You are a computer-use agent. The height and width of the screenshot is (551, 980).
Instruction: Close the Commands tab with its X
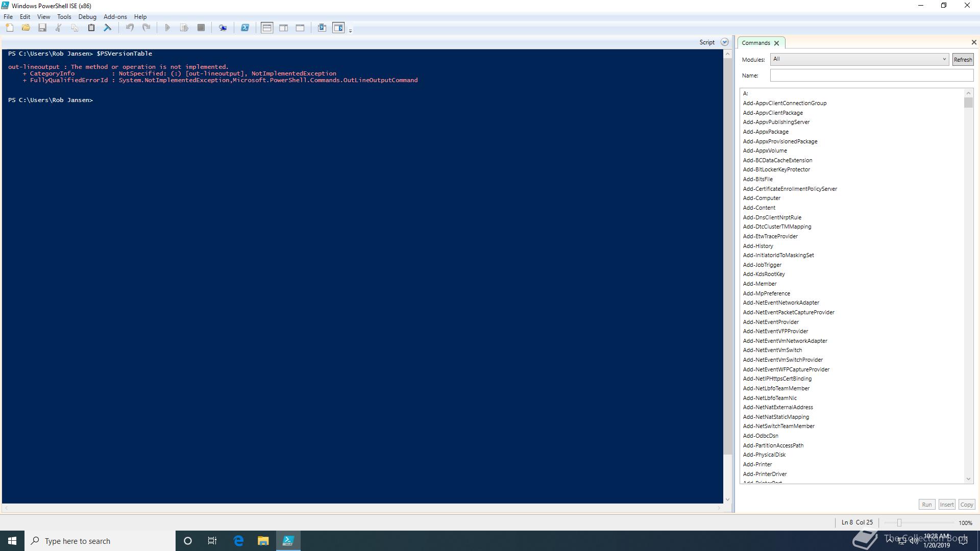776,43
